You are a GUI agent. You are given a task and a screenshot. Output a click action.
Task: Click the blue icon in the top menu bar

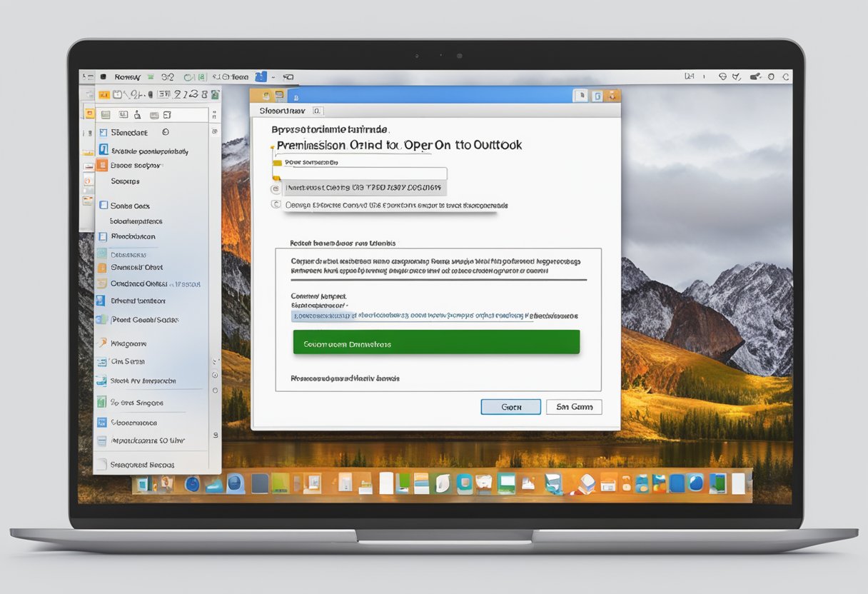click(x=260, y=76)
